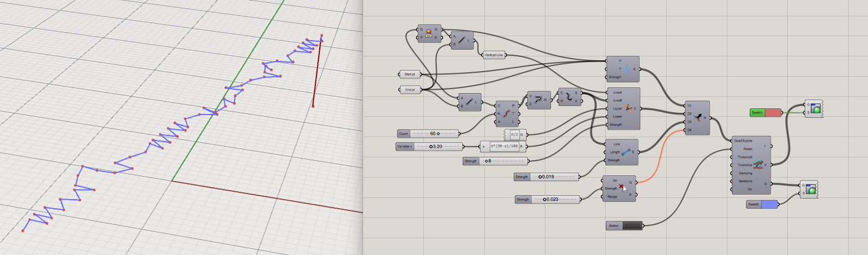Screen dimensions: 868x255
Task: Select the upper Line component icon
Action: pyautogui.click(x=462, y=41)
